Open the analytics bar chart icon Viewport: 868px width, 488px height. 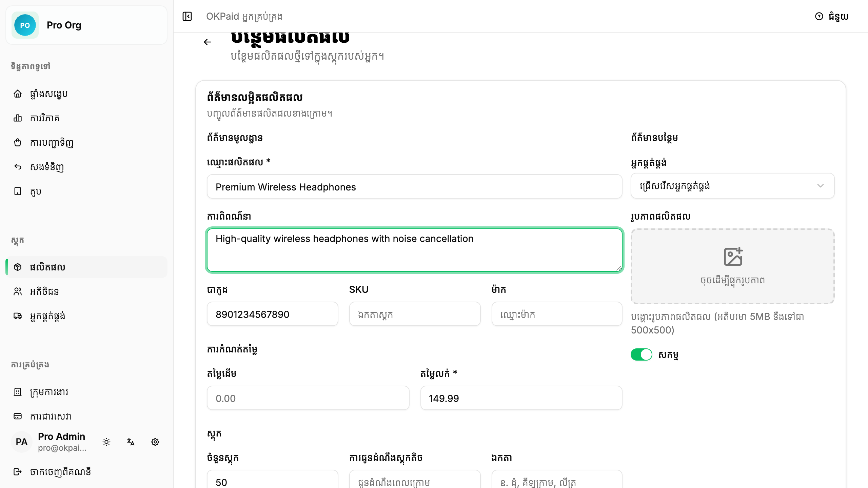pos(18,118)
